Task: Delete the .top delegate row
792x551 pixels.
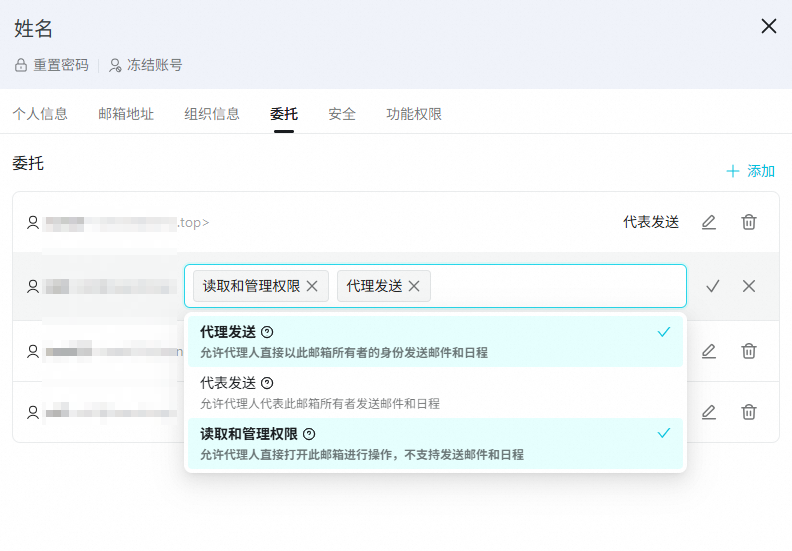Action: pyautogui.click(x=749, y=222)
